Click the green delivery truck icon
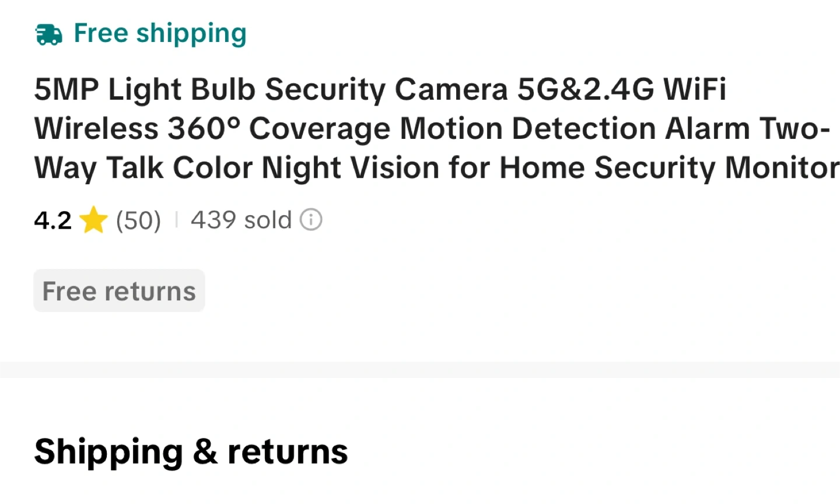 [49, 34]
